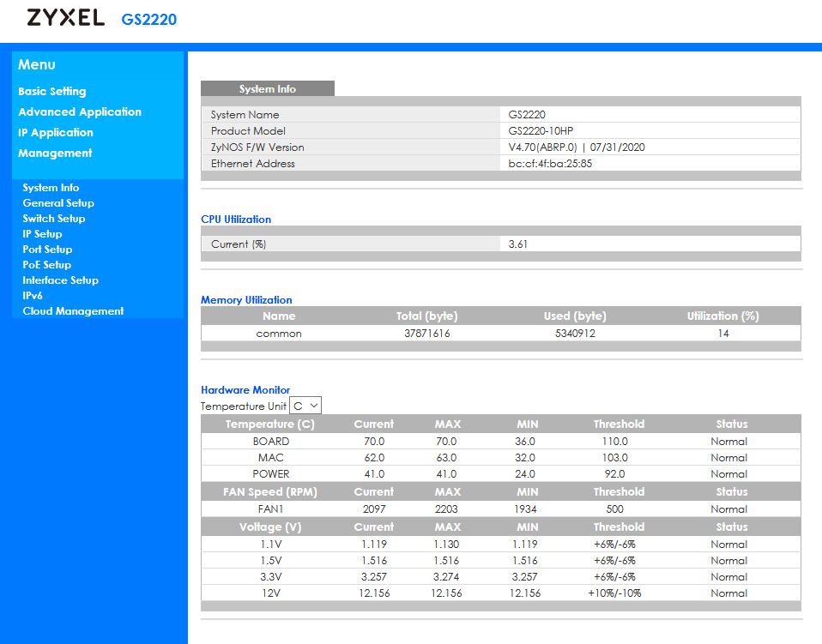Viewport: 822px width, 644px height.
Task: Click FAN1 max speed 2203
Action: [x=446, y=509]
